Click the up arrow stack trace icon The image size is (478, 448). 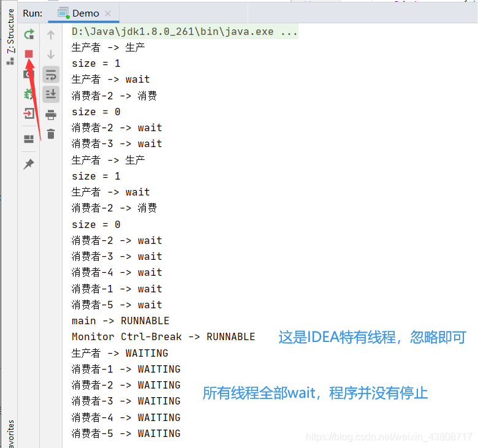point(51,35)
